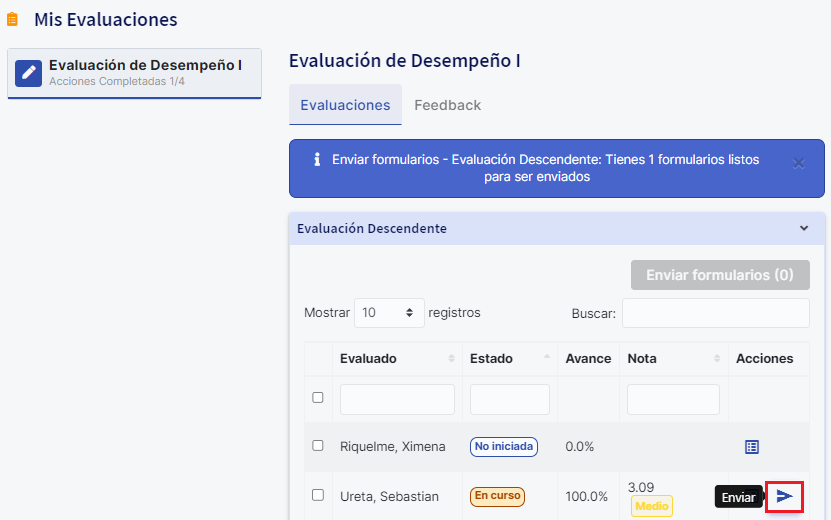Click the Enviar paper-plane icon for Ureta
831x520 pixels.
pyautogui.click(x=784, y=496)
